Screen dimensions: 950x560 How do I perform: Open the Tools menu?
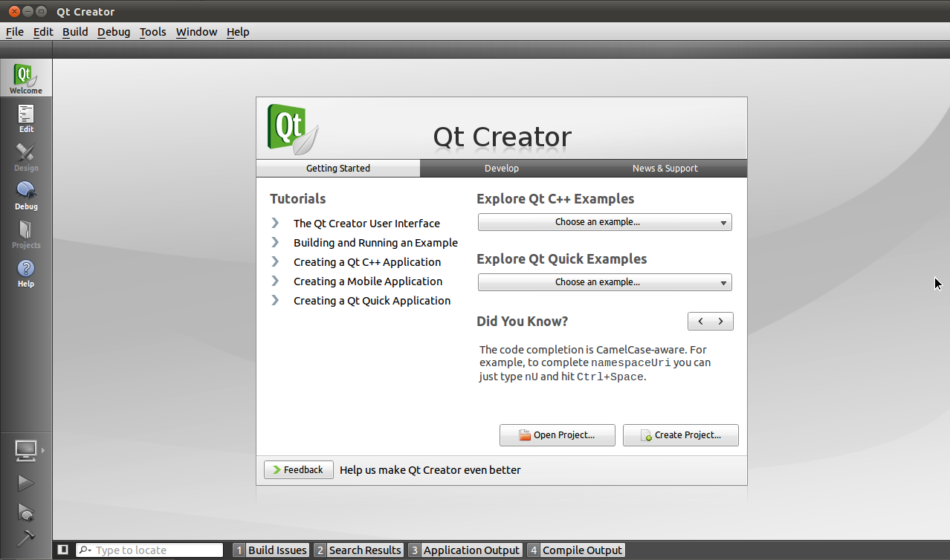(152, 32)
